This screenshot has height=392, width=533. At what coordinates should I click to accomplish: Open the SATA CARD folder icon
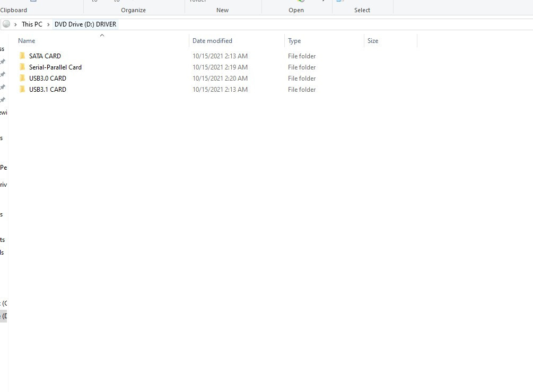point(22,56)
